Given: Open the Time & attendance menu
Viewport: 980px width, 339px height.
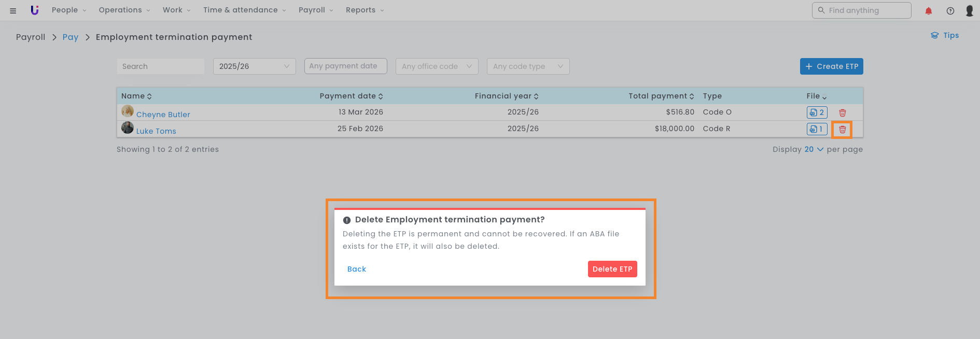Looking at the screenshot, I should click(x=244, y=10).
